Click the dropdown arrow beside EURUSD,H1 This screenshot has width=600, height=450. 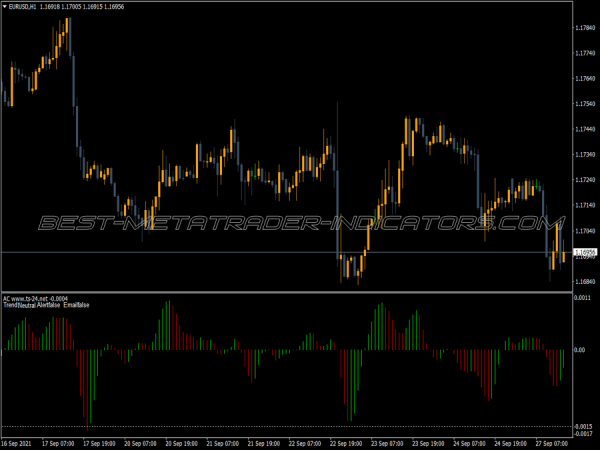(6, 7)
